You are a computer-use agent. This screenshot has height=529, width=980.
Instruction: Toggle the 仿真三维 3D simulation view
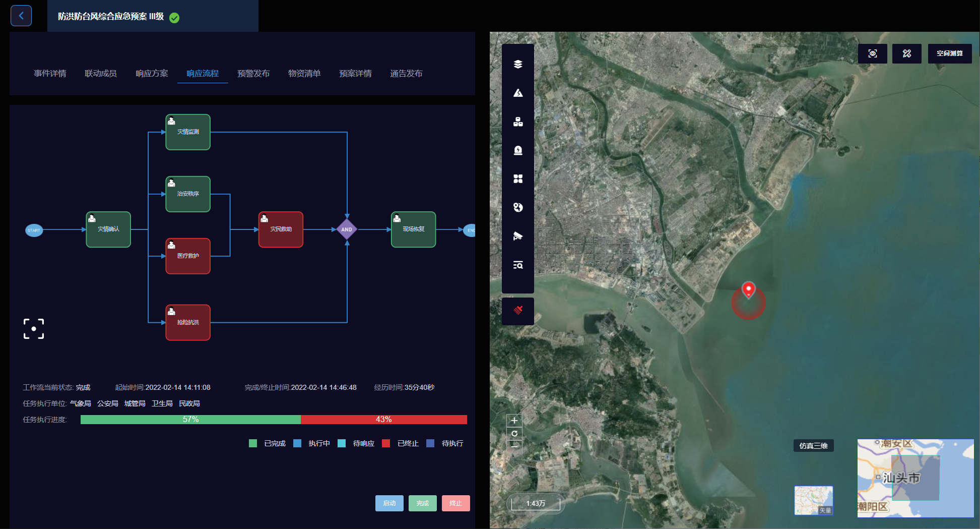pyautogui.click(x=813, y=446)
